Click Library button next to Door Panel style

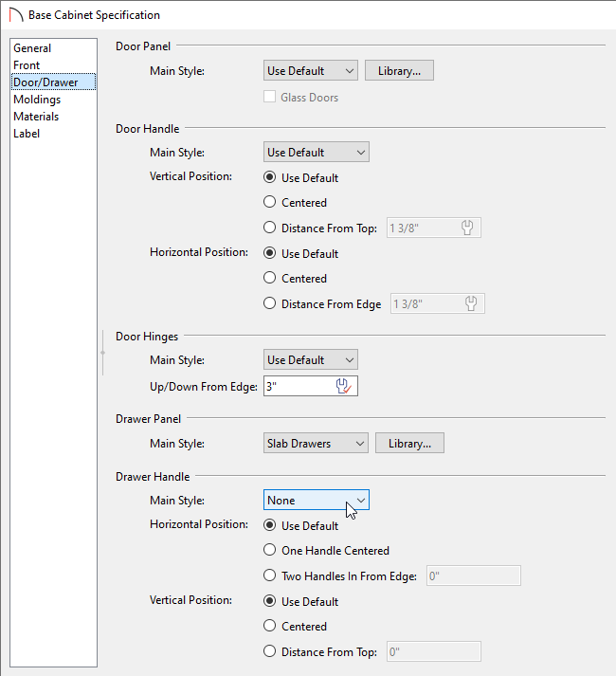(399, 71)
